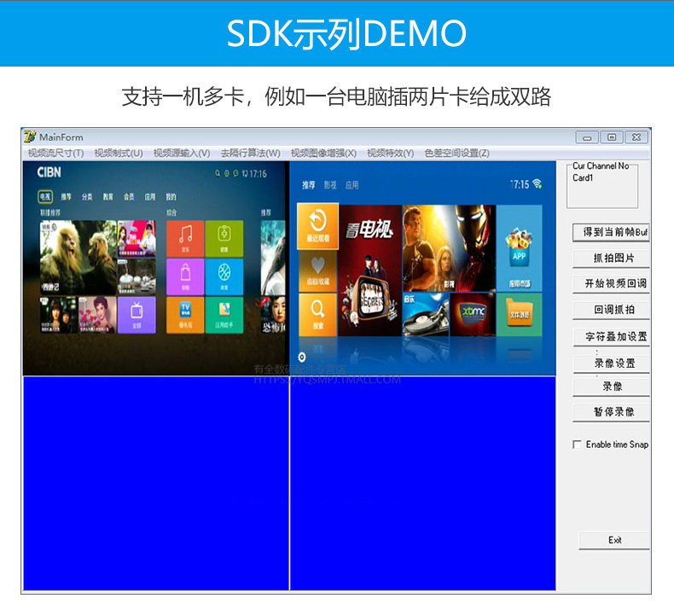
Task: Click the 西游记 thumbnail in CIBN feed
Action: click(78, 258)
